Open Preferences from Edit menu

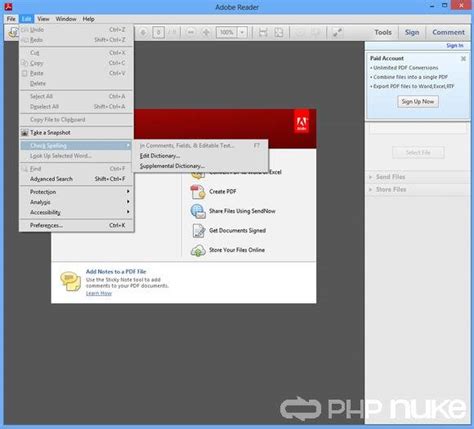(77, 225)
